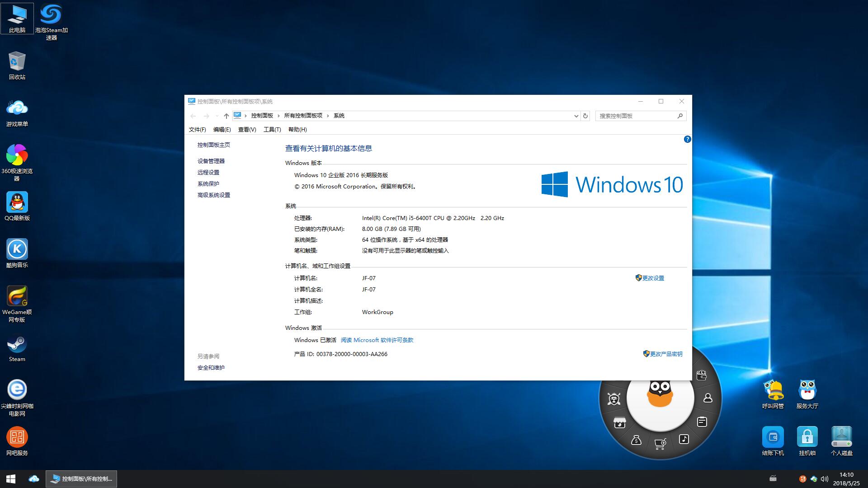Open the volume speaker tray icon
The image size is (868, 488).
click(x=825, y=479)
